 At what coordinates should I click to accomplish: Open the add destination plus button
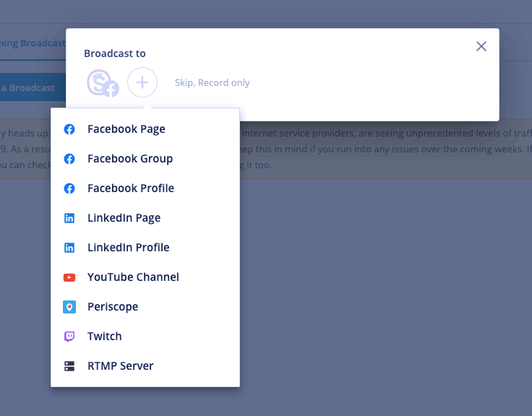click(x=142, y=82)
